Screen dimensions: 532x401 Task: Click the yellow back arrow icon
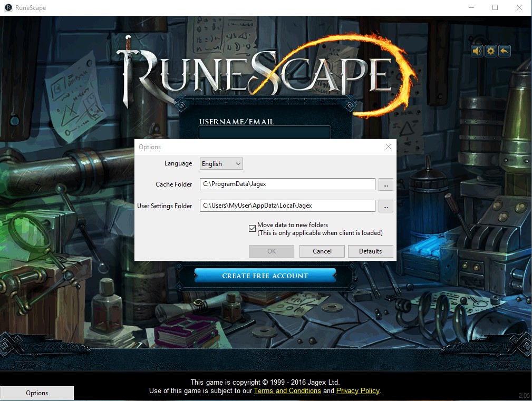(505, 51)
